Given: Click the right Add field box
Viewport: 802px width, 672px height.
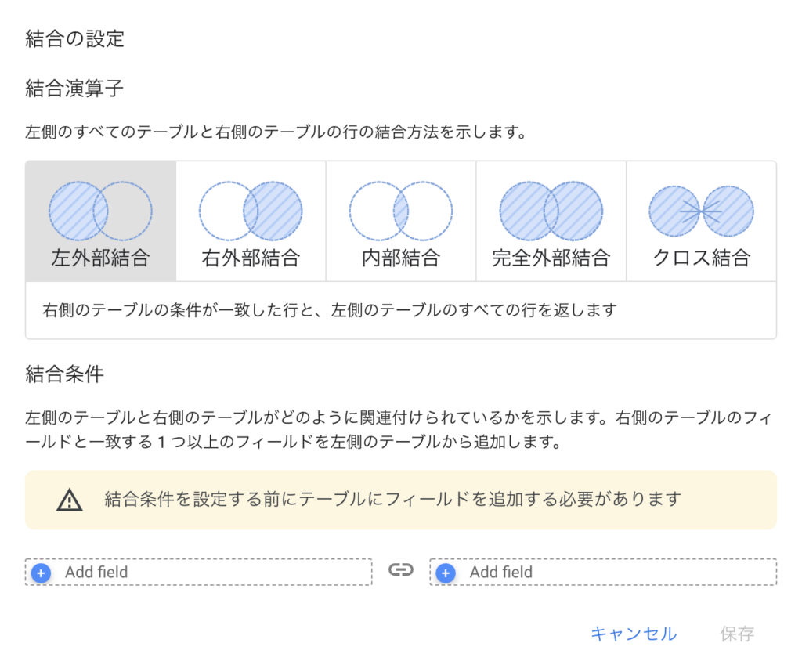Looking at the screenshot, I should pos(603,573).
